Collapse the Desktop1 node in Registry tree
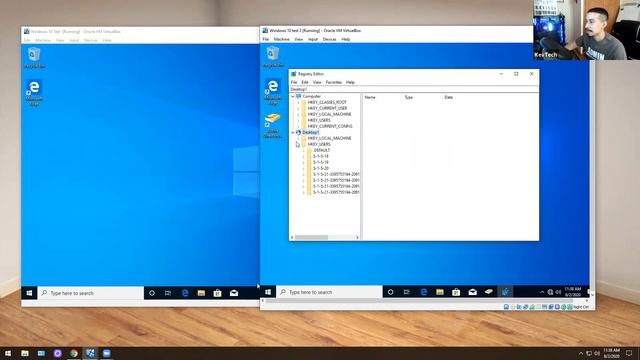Viewport: 640px width, 360px height. [x=293, y=133]
